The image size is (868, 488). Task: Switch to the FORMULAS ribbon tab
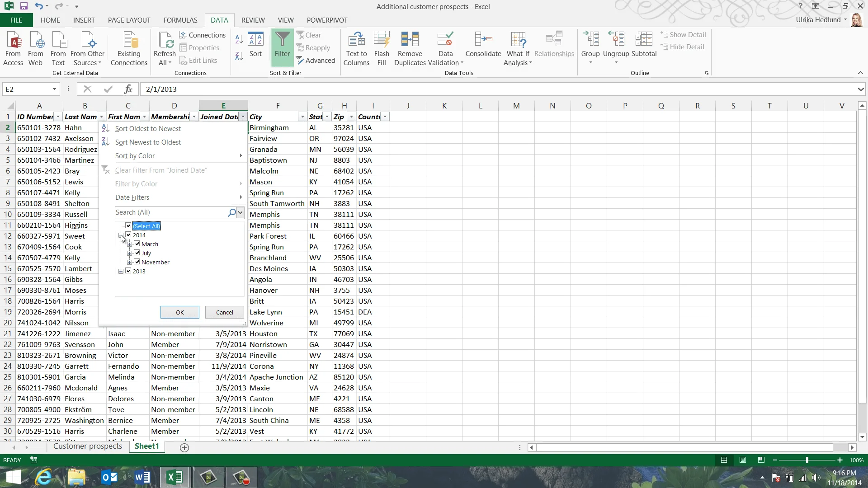point(180,20)
